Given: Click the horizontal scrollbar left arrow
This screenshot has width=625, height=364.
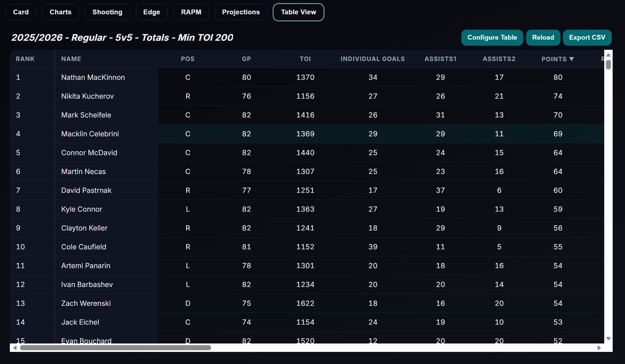Looking at the screenshot, I should (x=15, y=348).
